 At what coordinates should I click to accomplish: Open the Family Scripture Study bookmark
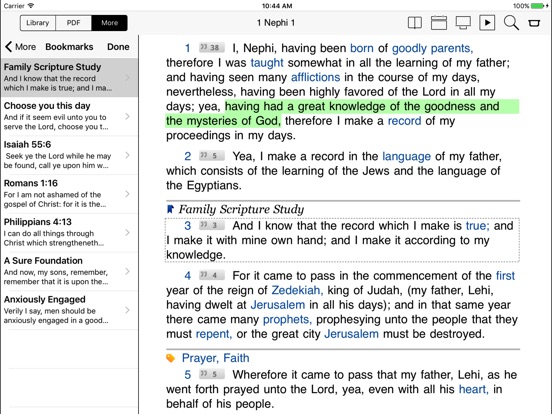(x=69, y=77)
